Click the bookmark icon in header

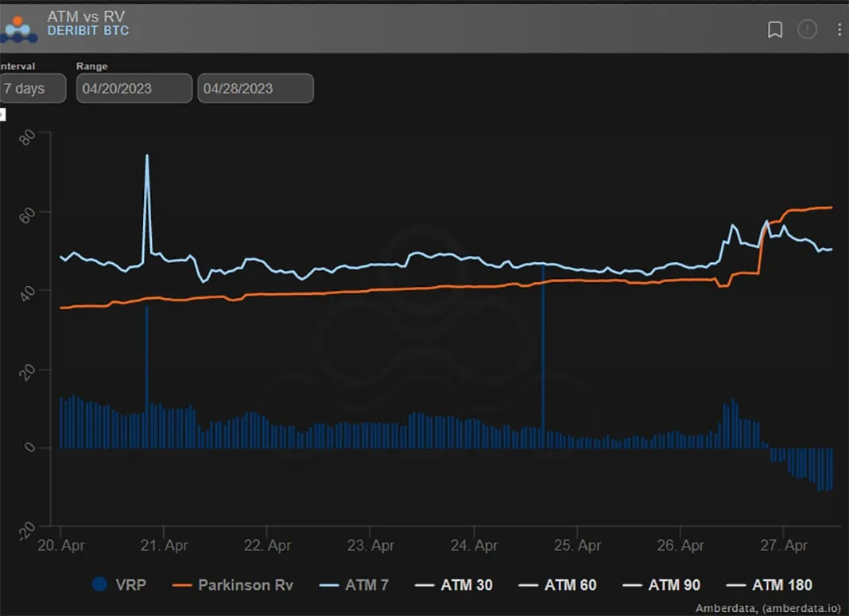[x=775, y=29]
